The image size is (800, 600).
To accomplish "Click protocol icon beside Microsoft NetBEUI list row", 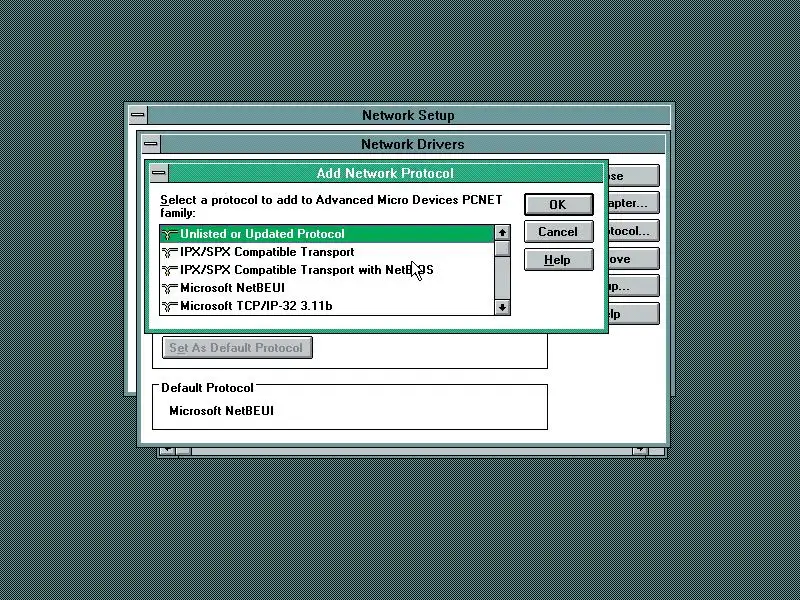I will pos(169,288).
